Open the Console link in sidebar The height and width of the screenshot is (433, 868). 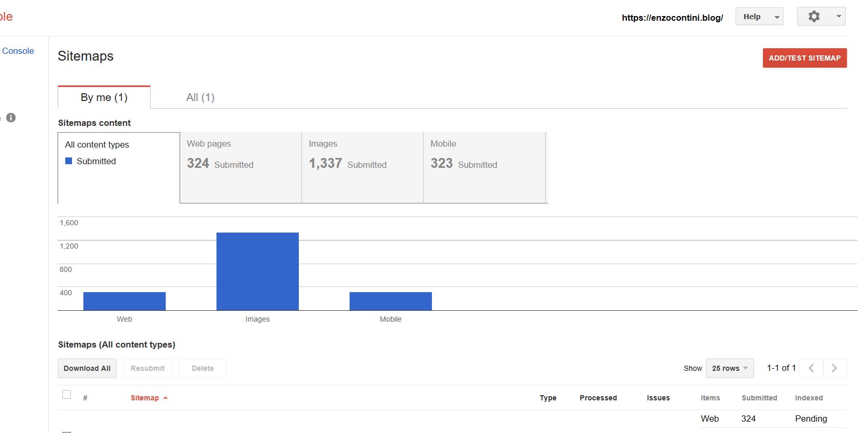18,51
